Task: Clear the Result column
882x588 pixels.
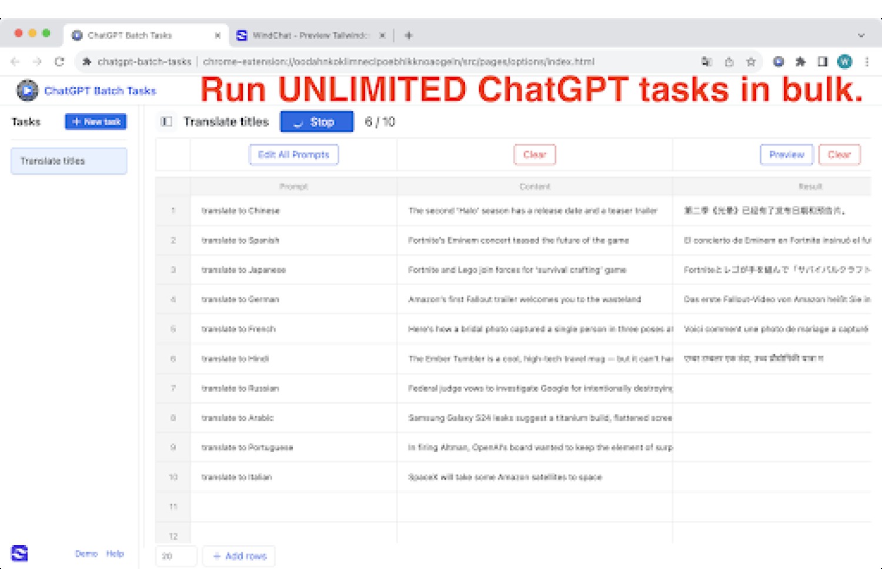Action: click(840, 155)
